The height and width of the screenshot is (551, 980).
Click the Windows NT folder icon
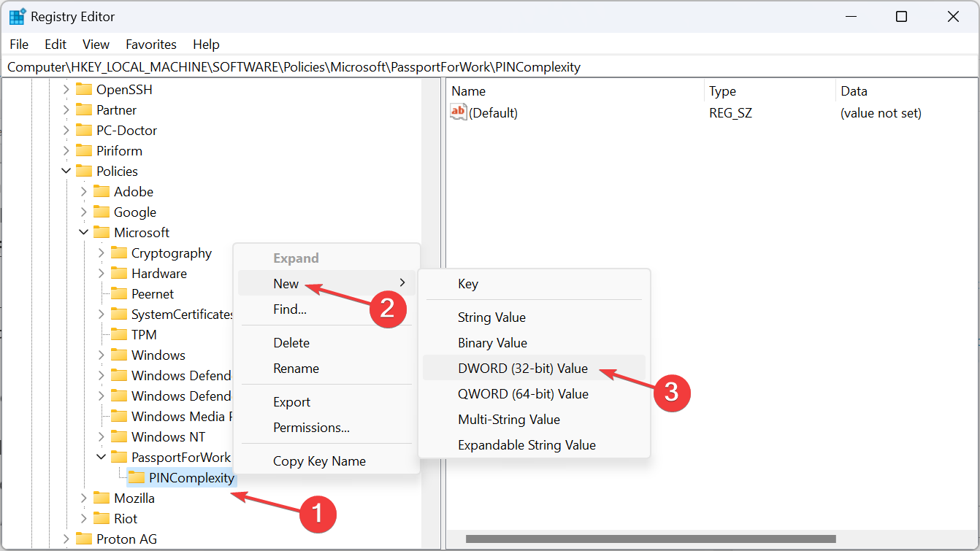pyautogui.click(x=119, y=437)
